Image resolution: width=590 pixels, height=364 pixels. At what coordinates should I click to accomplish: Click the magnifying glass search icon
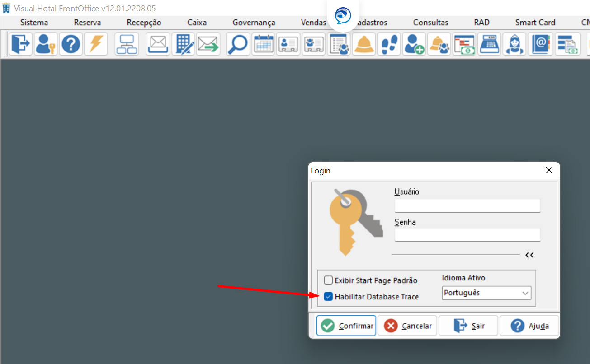point(238,44)
